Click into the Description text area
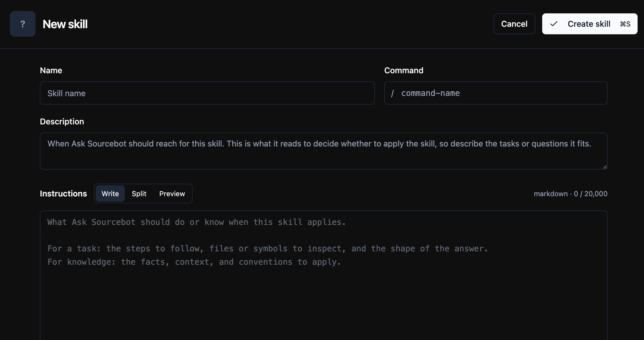This screenshot has width=644, height=340. [323, 151]
